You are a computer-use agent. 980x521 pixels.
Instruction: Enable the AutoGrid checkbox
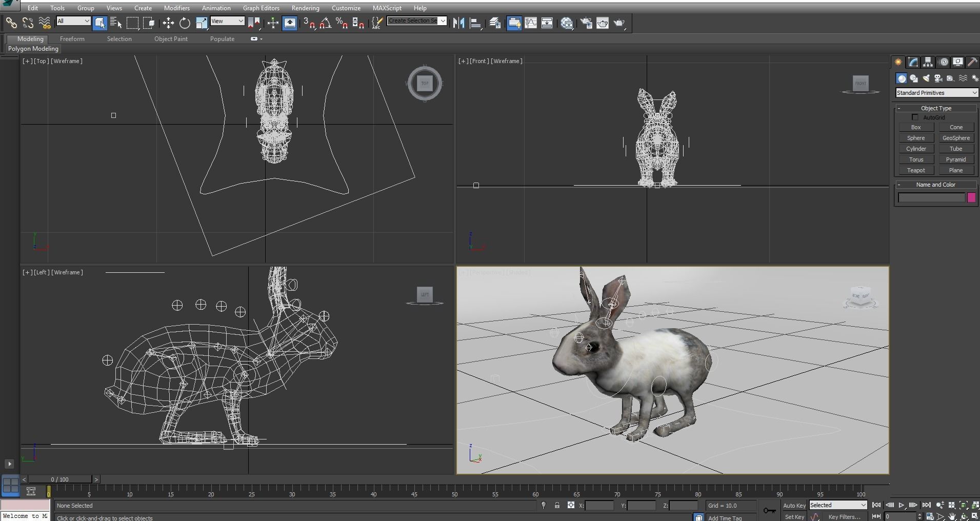tap(915, 117)
